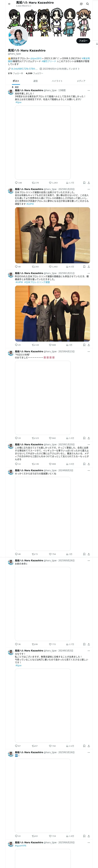Open the more menu on the August 3 post

point(89,470)
